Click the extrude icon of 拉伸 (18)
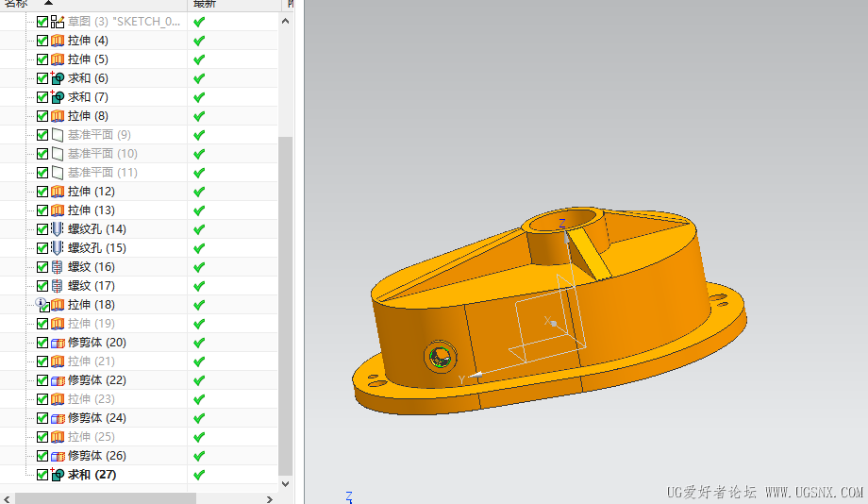868x504 pixels. (58, 305)
